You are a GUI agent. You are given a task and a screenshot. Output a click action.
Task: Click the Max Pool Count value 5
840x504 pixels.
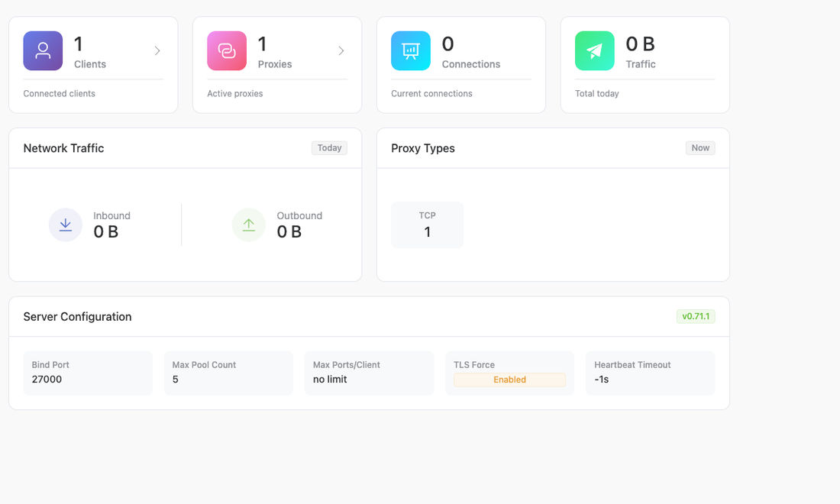[x=175, y=380]
